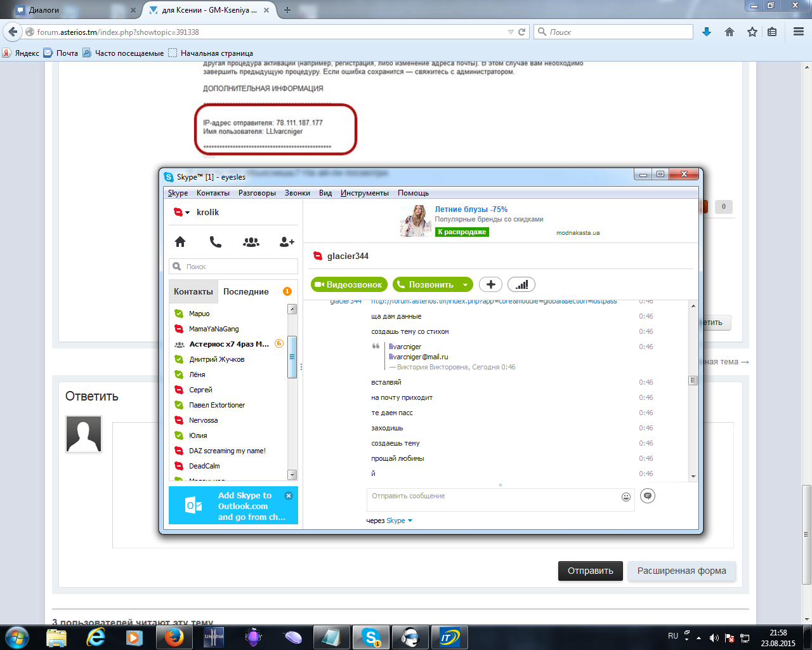
Task: Go to Firefox home page icon
Action: [730, 32]
